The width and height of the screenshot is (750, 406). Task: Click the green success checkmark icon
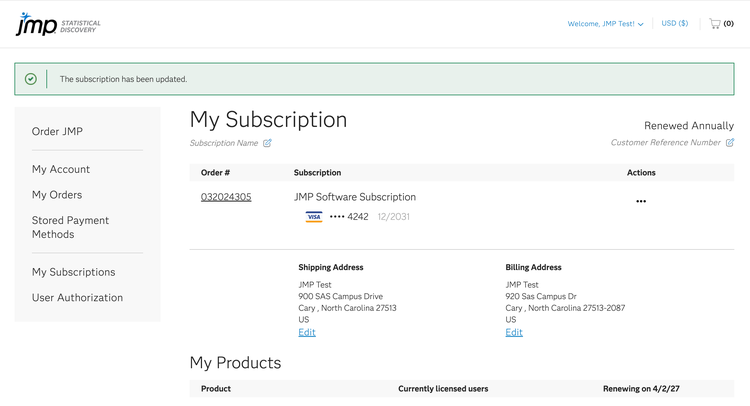(x=31, y=79)
